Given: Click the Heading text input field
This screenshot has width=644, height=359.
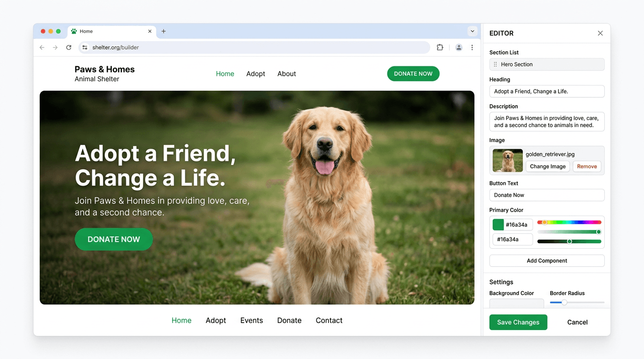Looking at the screenshot, I should click(x=547, y=91).
